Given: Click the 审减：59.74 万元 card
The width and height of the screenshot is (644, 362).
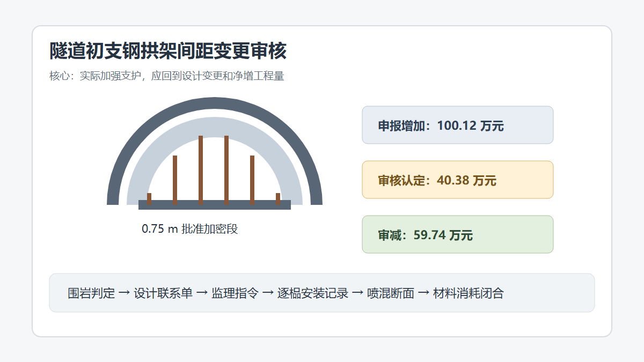Looking at the screenshot, I should click(458, 234).
